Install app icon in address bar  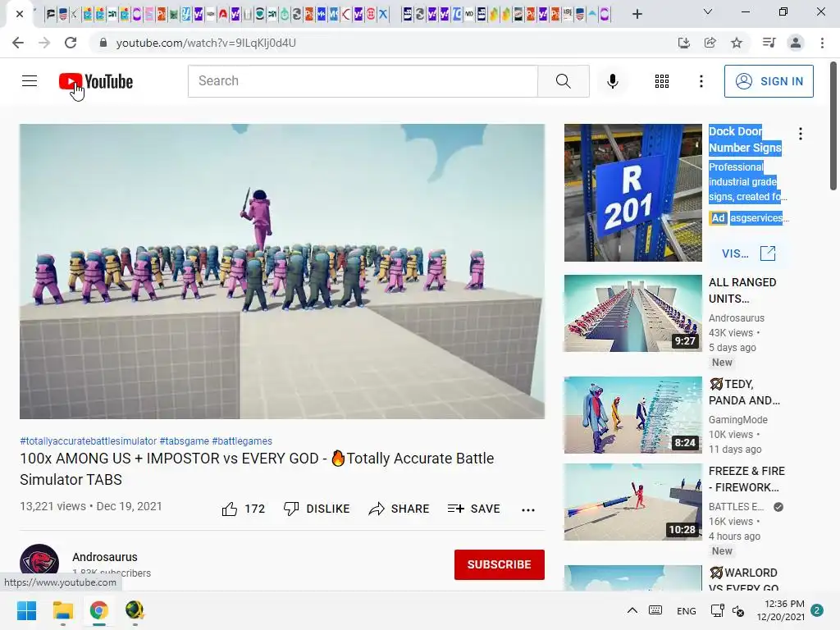coord(683,43)
